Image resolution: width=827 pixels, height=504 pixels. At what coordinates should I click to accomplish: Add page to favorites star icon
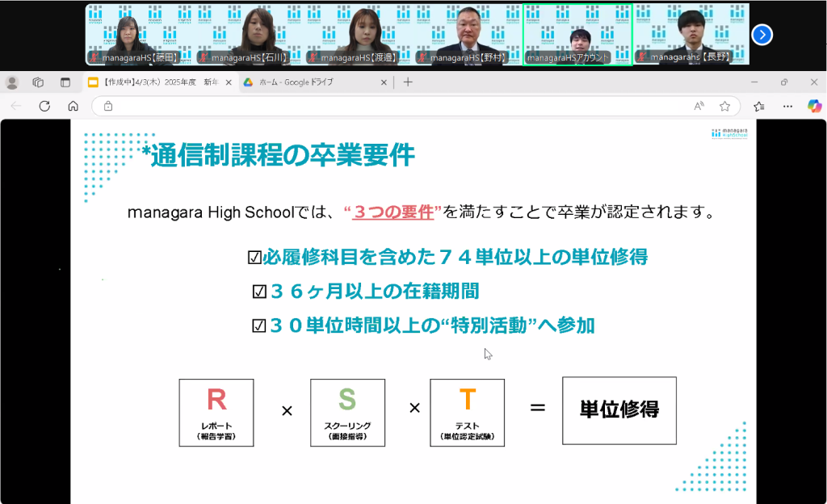point(724,106)
